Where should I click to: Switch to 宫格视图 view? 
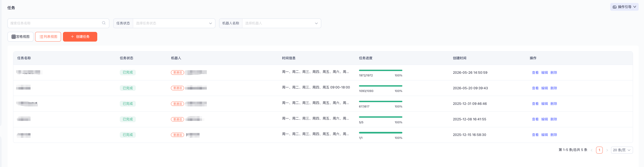coord(20,37)
